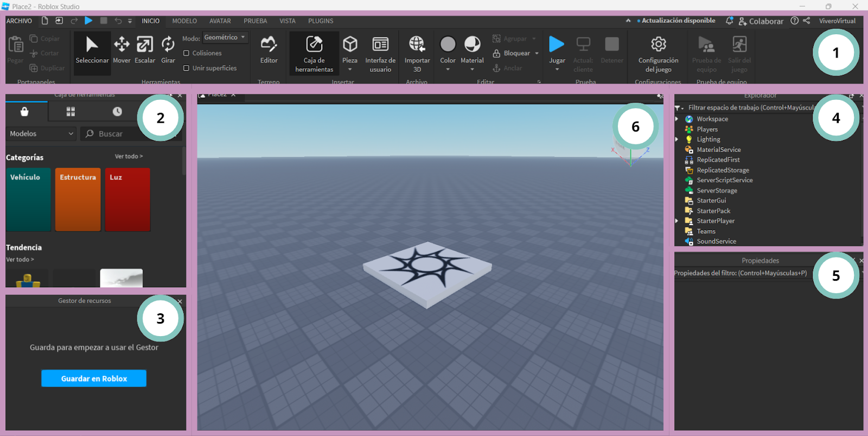Open the help question-mark icon
The image size is (868, 436).
(794, 21)
